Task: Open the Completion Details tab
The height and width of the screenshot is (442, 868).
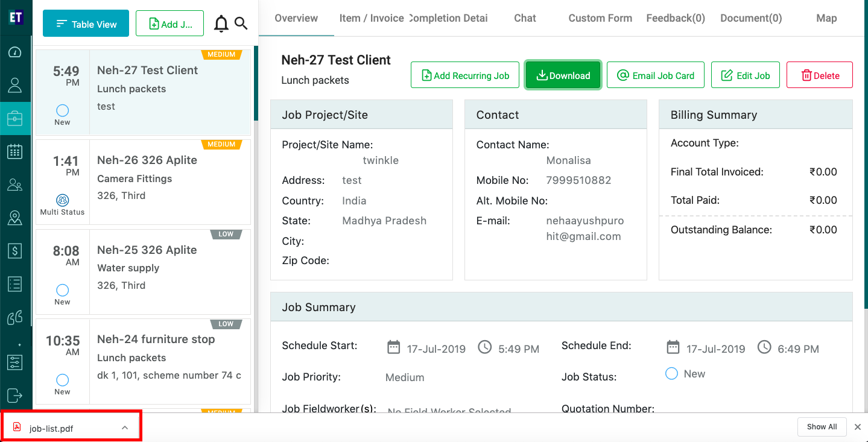Action: (x=449, y=18)
